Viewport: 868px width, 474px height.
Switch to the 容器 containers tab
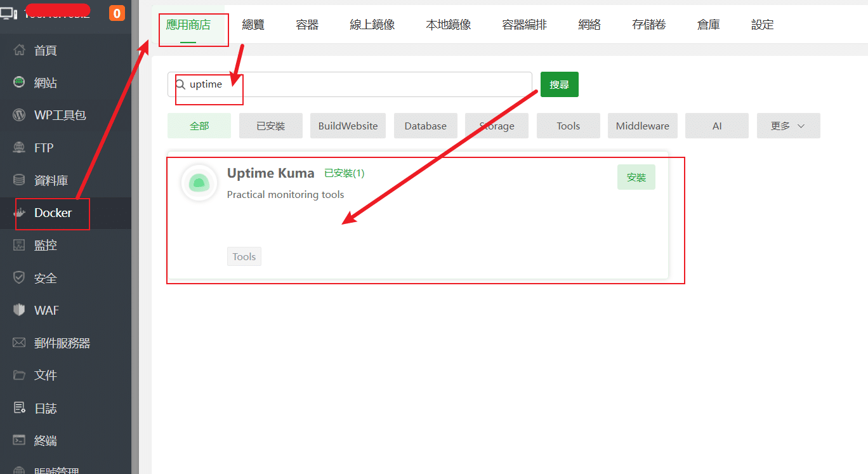[x=306, y=24]
